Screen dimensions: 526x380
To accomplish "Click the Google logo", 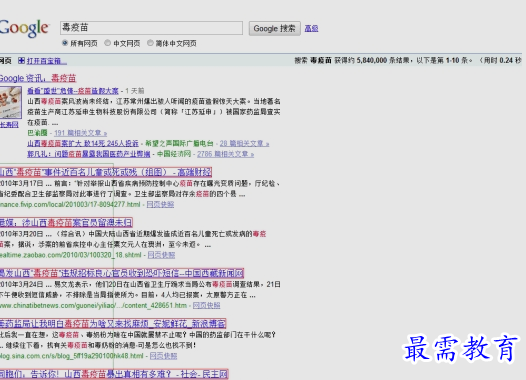I will [x=24, y=29].
